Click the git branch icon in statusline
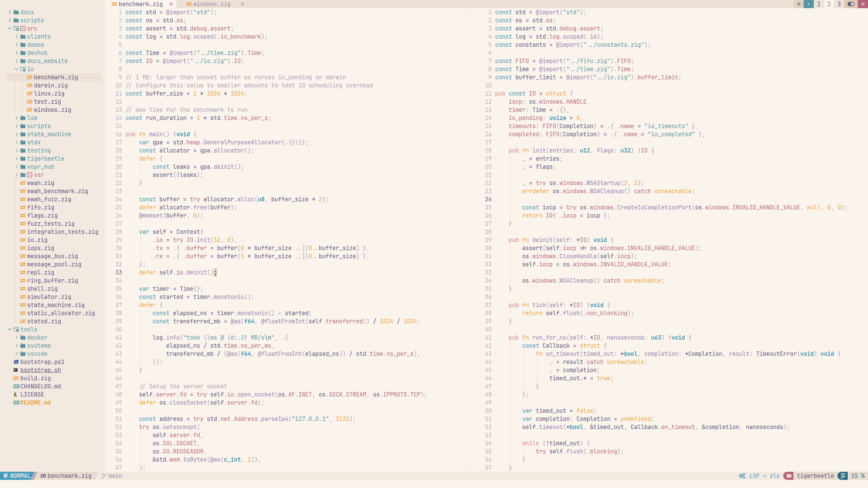868x488 pixels. [x=104, y=476]
